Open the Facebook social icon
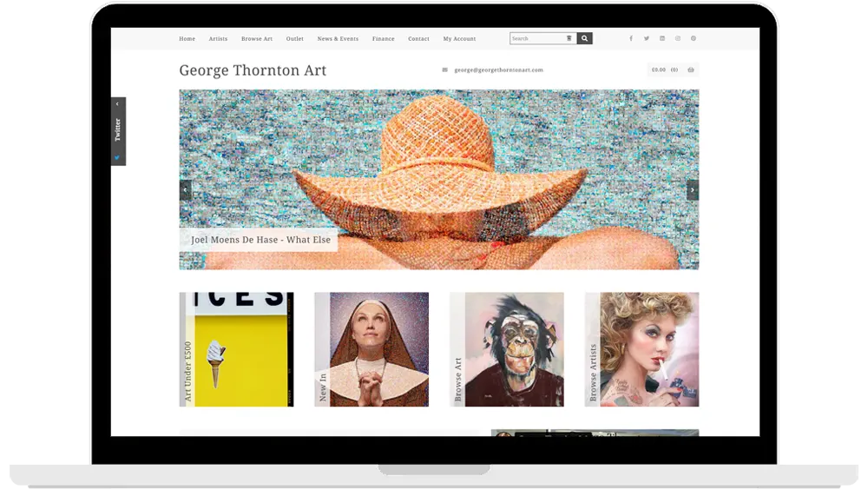868x490 pixels. pyautogui.click(x=630, y=39)
